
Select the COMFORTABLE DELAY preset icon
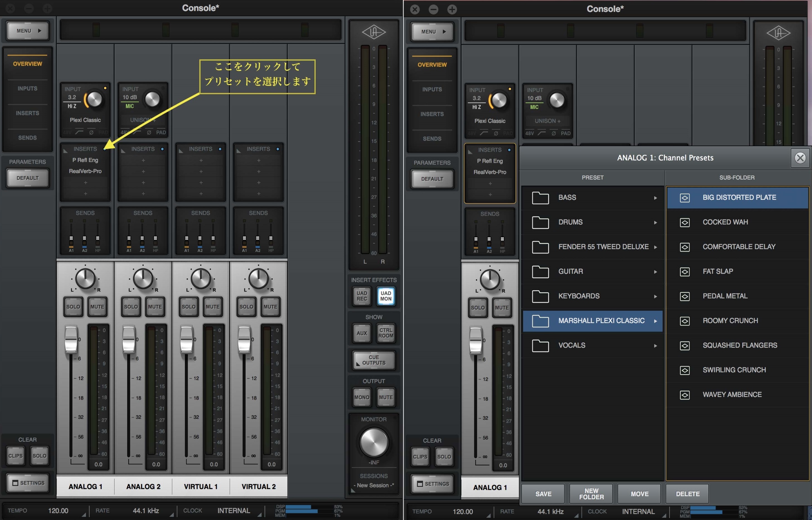point(685,247)
